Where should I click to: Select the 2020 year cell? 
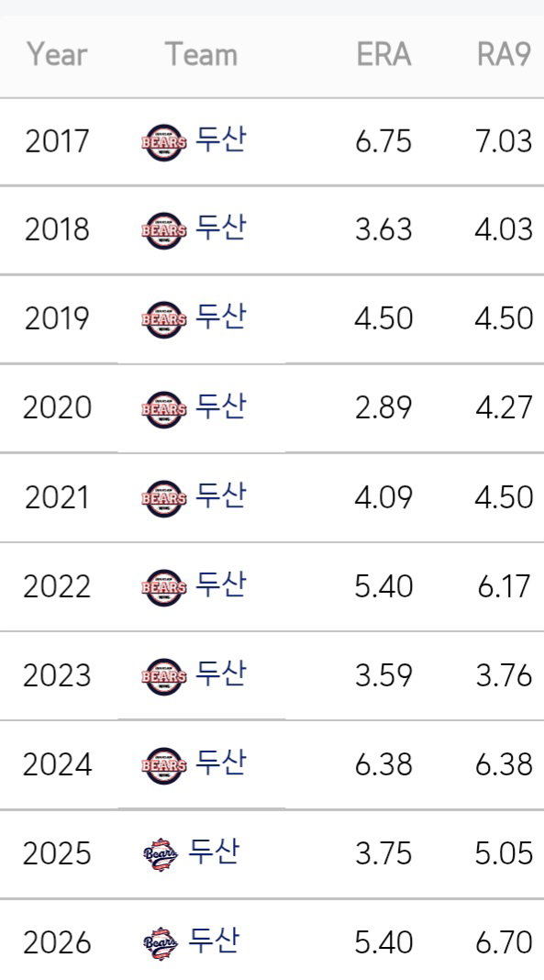tap(58, 408)
